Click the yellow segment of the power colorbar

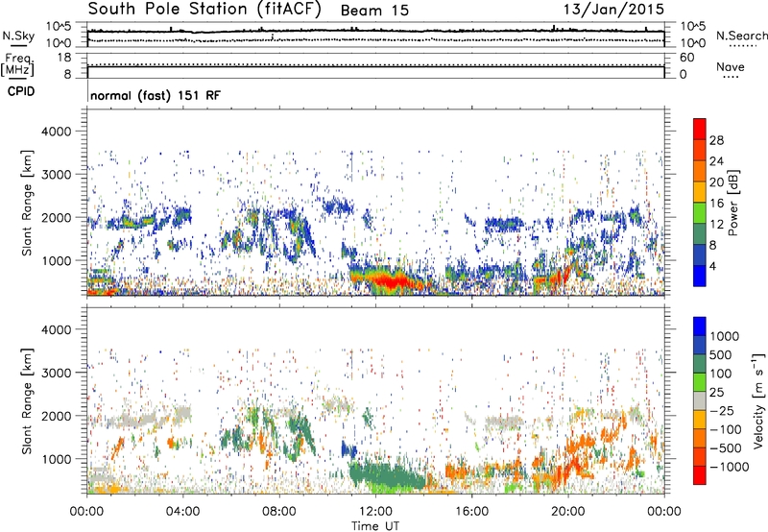(x=700, y=192)
